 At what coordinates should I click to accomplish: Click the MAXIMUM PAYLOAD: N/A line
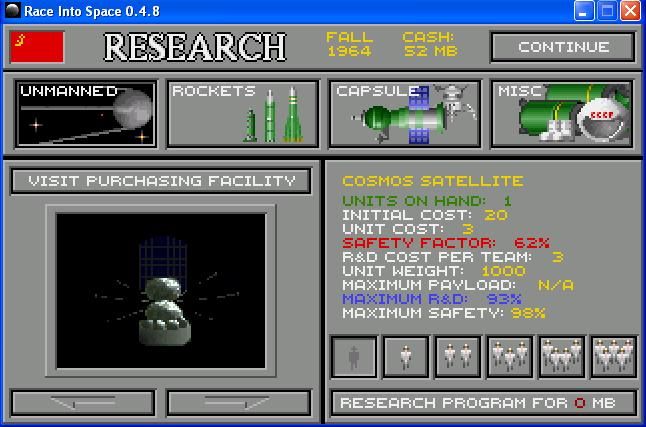tap(458, 285)
